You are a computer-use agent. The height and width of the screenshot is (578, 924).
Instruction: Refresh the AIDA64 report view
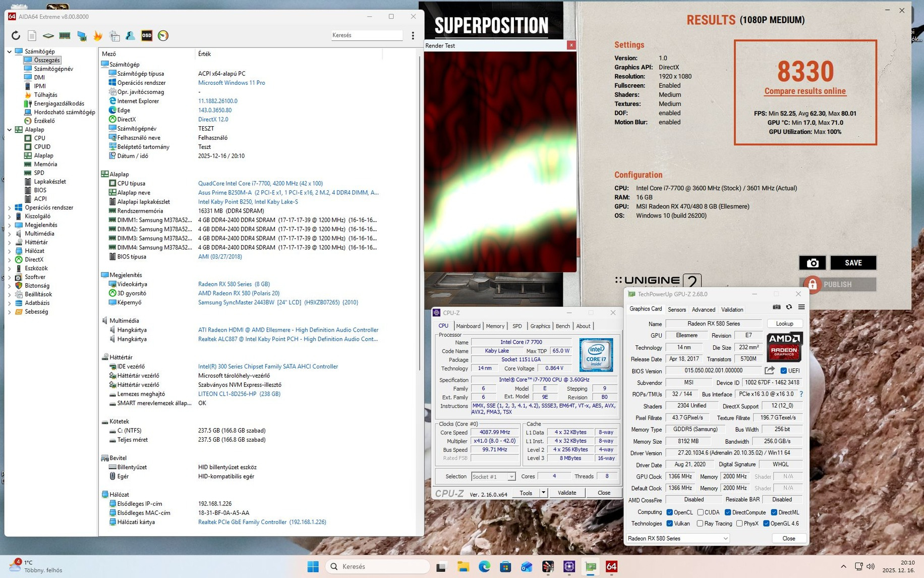tap(16, 35)
